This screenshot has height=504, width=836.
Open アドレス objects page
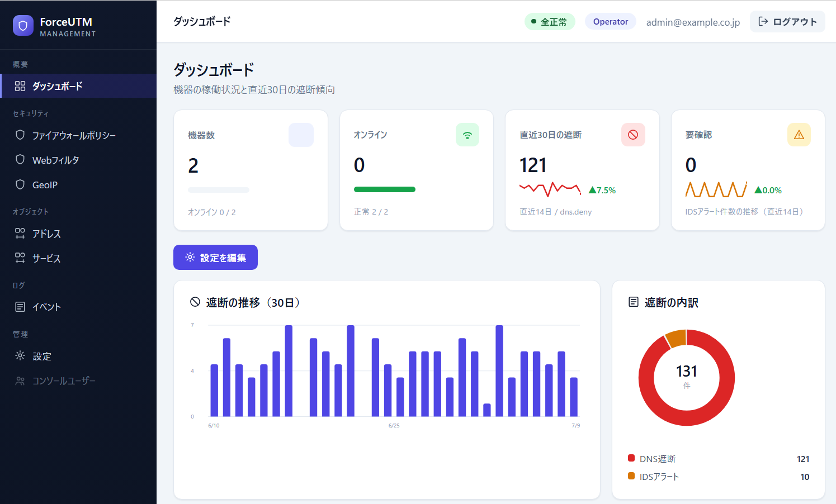point(78,234)
